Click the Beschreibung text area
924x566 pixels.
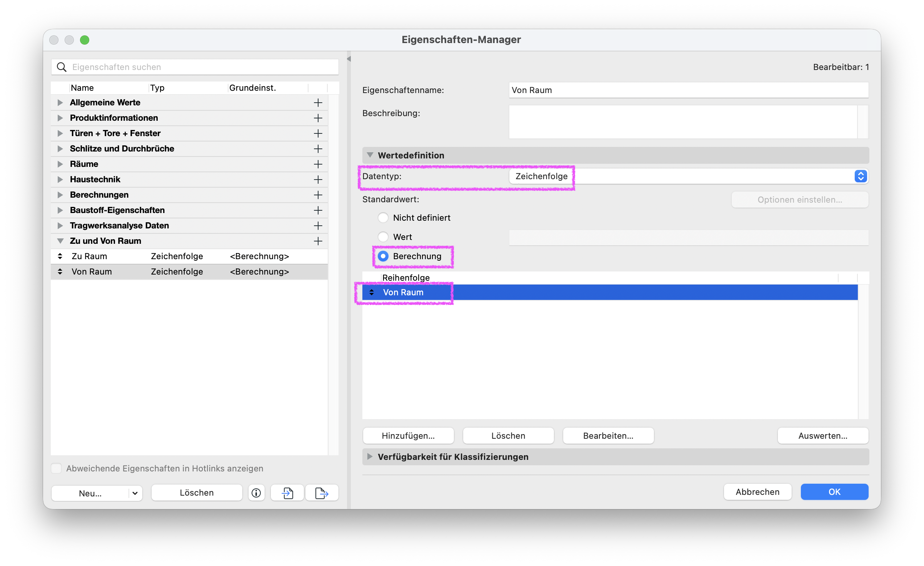(x=683, y=122)
